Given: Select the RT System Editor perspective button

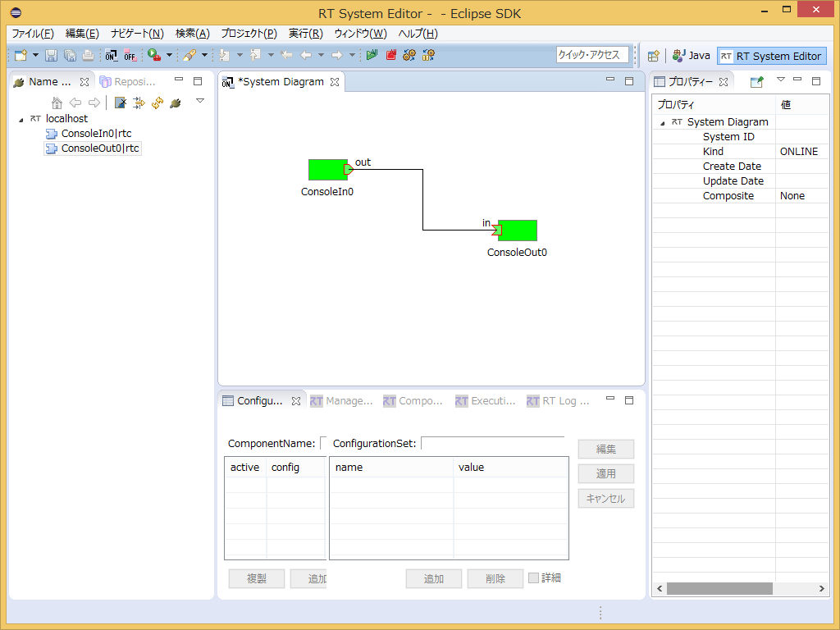Looking at the screenshot, I should pos(771,56).
